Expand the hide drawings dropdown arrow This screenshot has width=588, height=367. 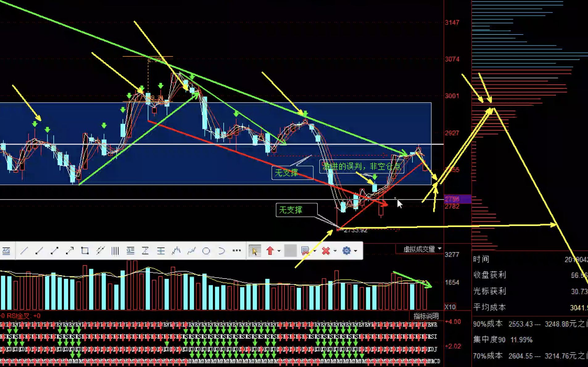point(315,251)
